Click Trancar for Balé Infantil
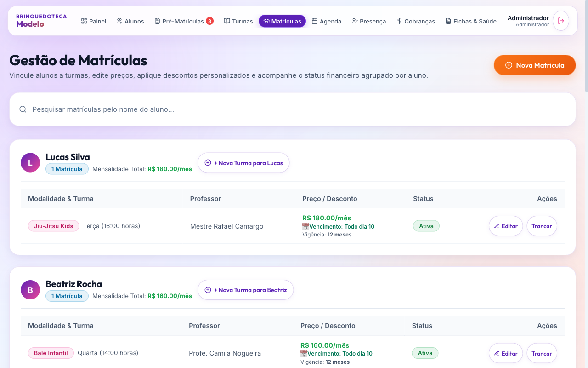Image resolution: width=588 pixels, height=368 pixels. [x=542, y=353]
